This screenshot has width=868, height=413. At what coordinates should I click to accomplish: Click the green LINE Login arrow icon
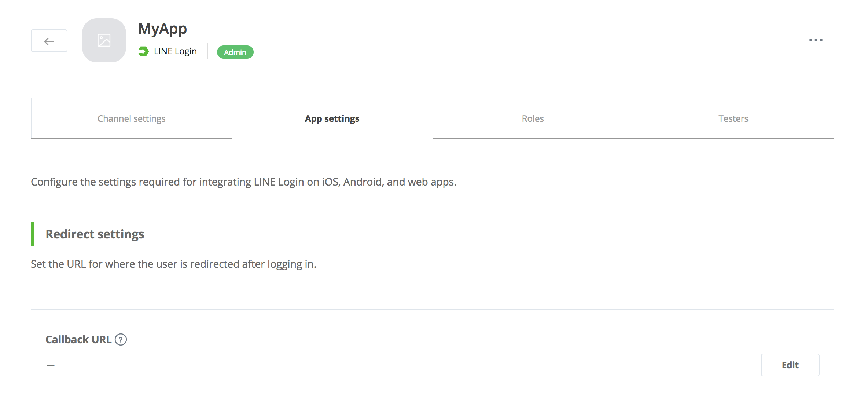click(x=143, y=51)
